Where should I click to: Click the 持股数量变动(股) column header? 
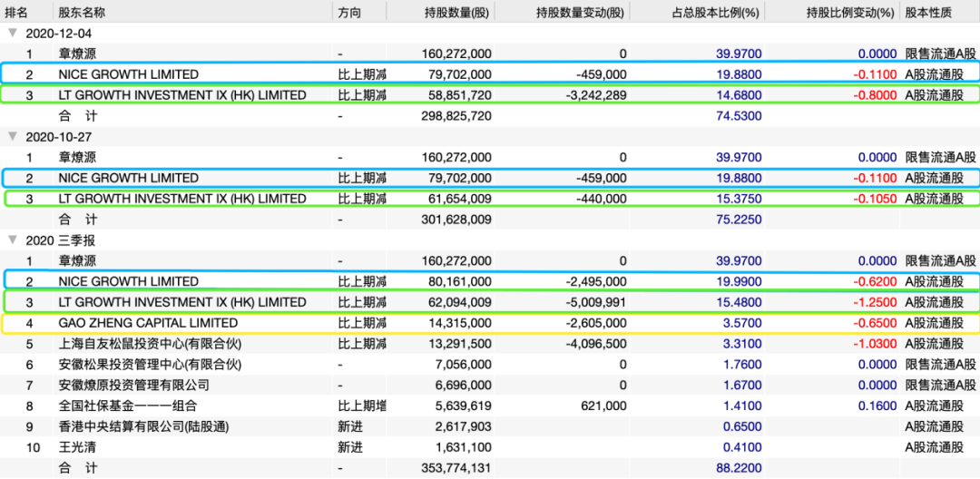pos(580,13)
